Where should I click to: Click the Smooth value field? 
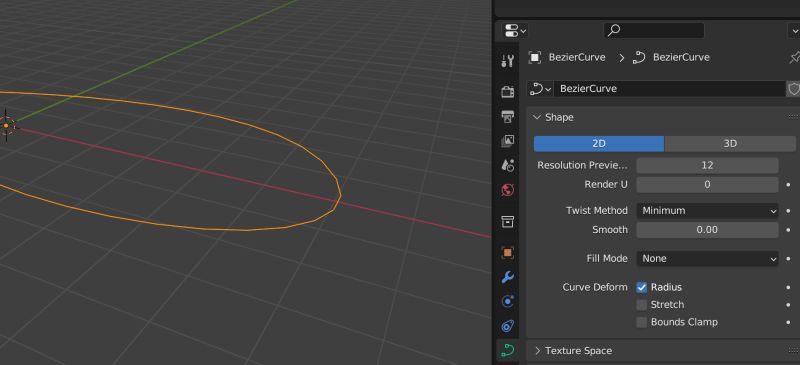[707, 230]
